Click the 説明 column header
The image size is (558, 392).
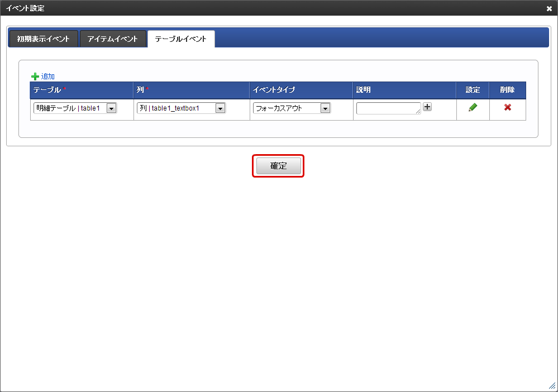click(x=404, y=90)
